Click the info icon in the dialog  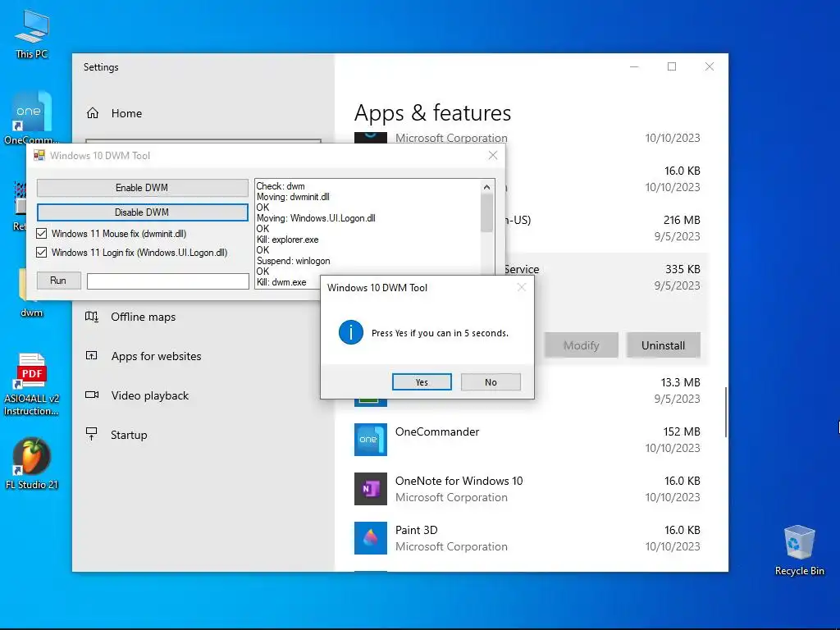click(x=351, y=333)
